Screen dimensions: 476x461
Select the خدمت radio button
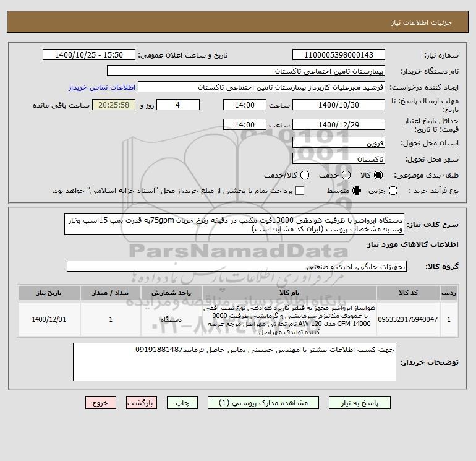[x=346, y=175]
